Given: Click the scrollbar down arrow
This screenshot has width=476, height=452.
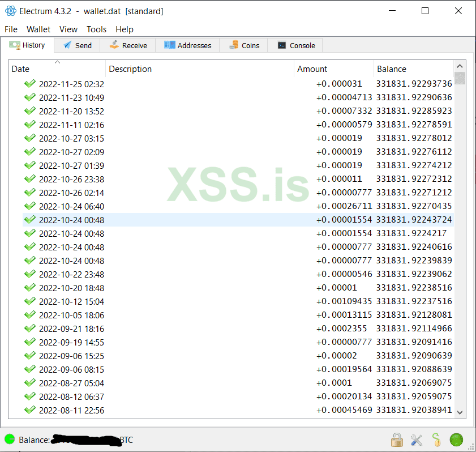Looking at the screenshot, I should click(460, 412).
